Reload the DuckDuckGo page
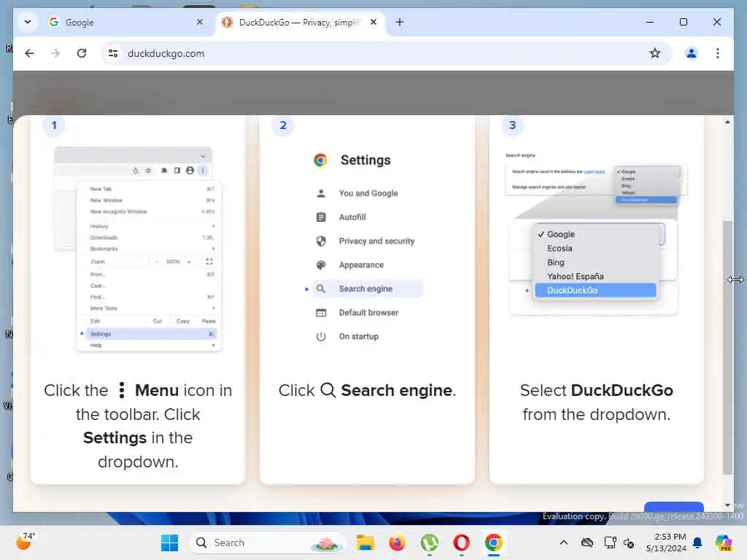 pos(82,53)
